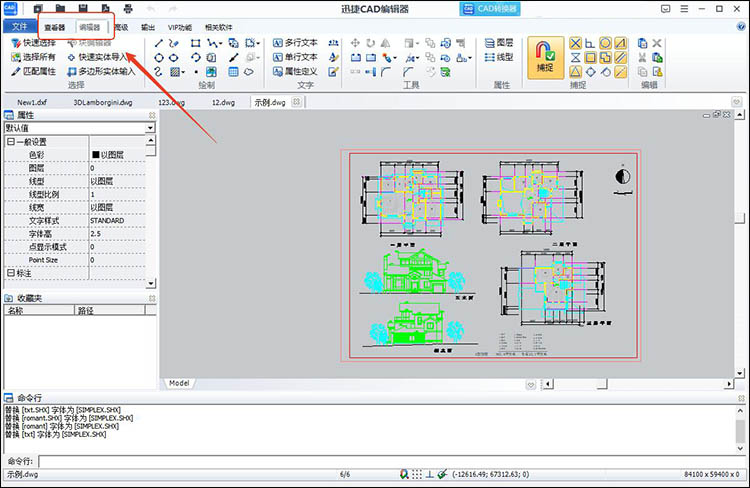Click the Insert image tool icon
This screenshot has height=488, width=750.
click(x=211, y=72)
